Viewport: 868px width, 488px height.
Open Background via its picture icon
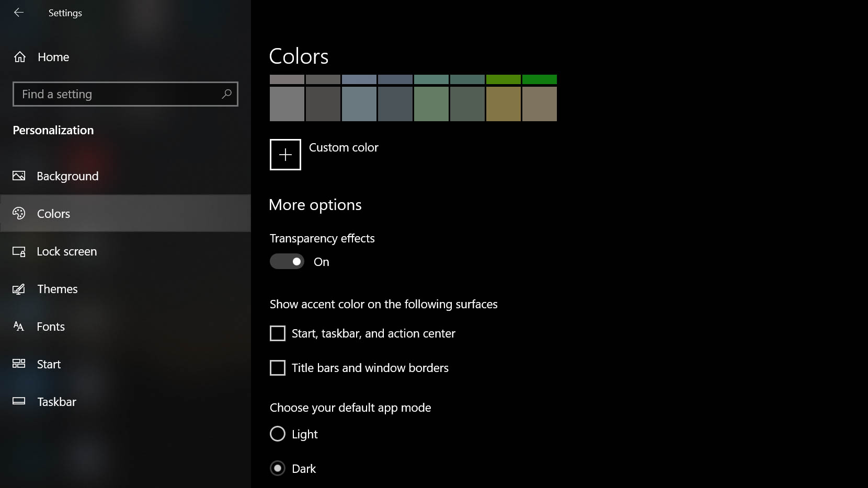[x=19, y=176]
